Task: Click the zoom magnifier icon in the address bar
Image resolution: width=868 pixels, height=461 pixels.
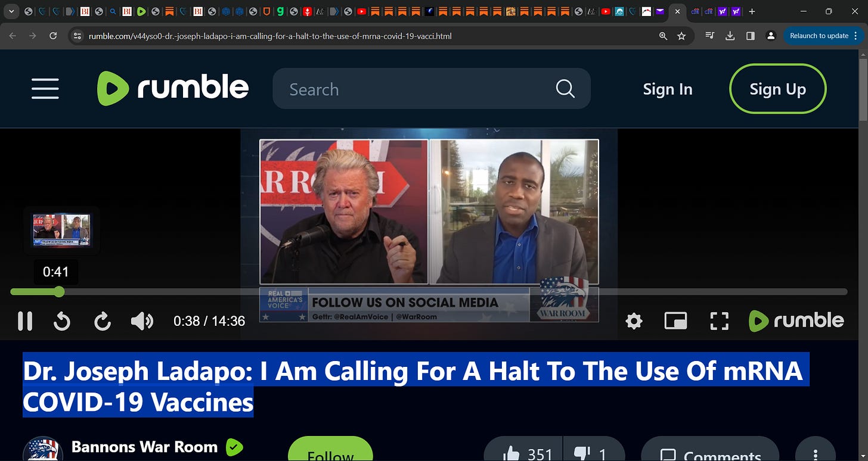Action: [663, 36]
